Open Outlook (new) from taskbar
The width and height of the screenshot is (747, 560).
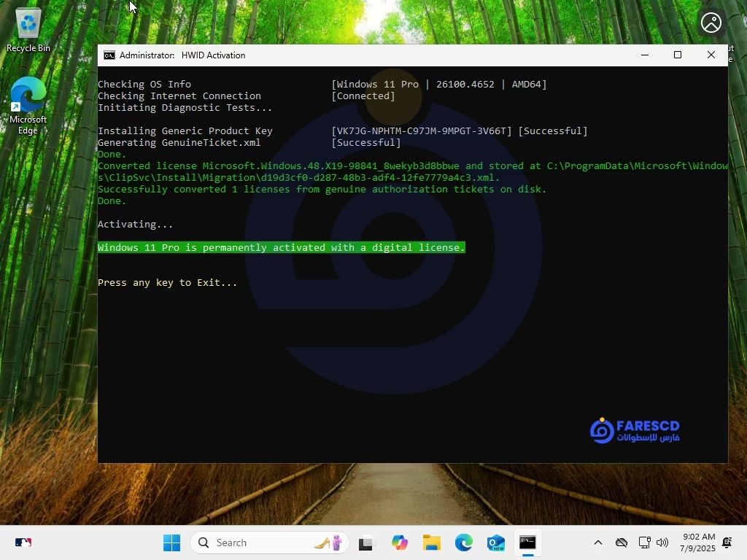click(x=495, y=542)
